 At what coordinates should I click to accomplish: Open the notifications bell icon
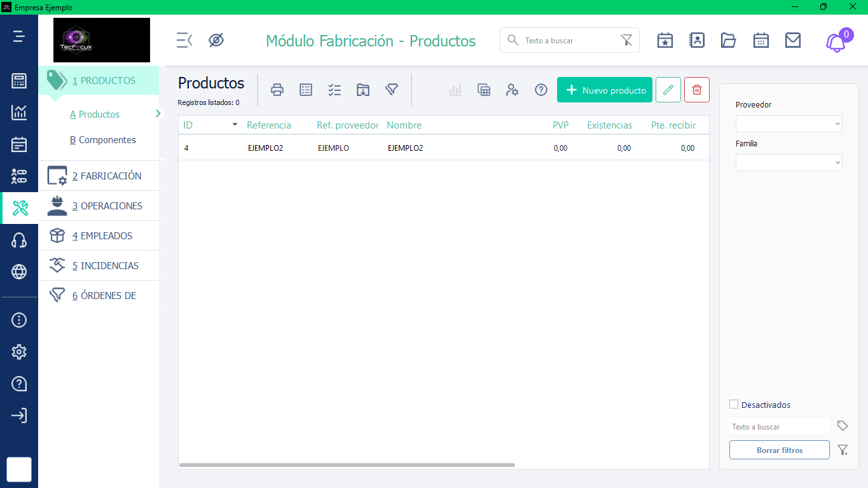(836, 42)
